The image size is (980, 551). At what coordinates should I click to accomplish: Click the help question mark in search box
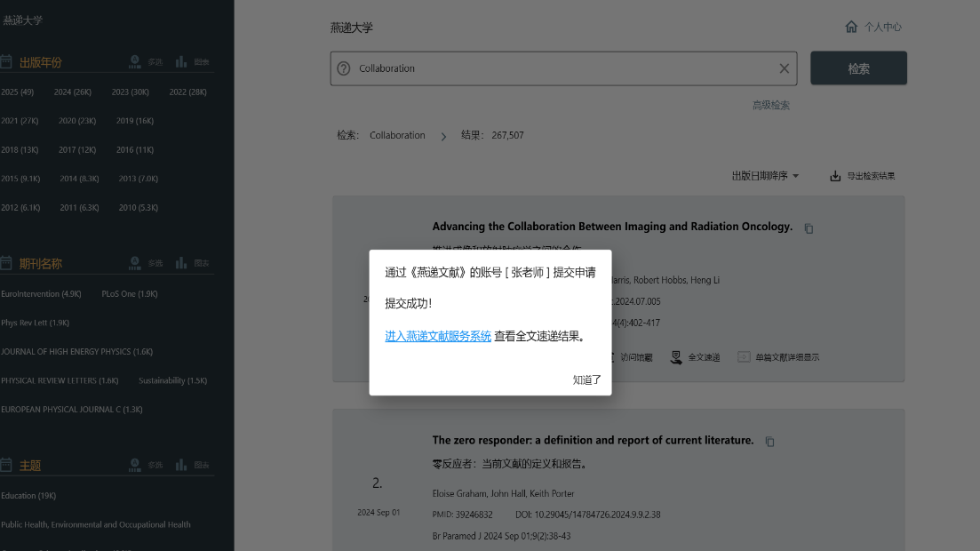pyautogui.click(x=344, y=68)
